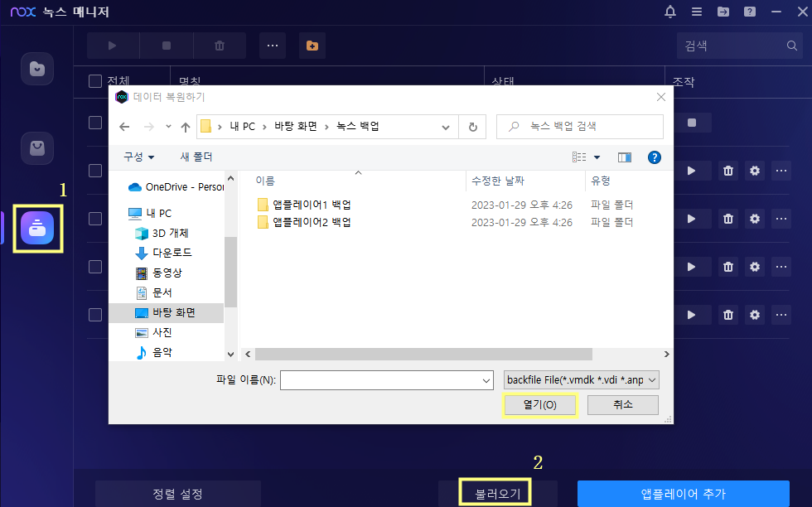Select 3D 개체 in navigation pane
Viewport: 812px width, 507px height.
point(162,233)
